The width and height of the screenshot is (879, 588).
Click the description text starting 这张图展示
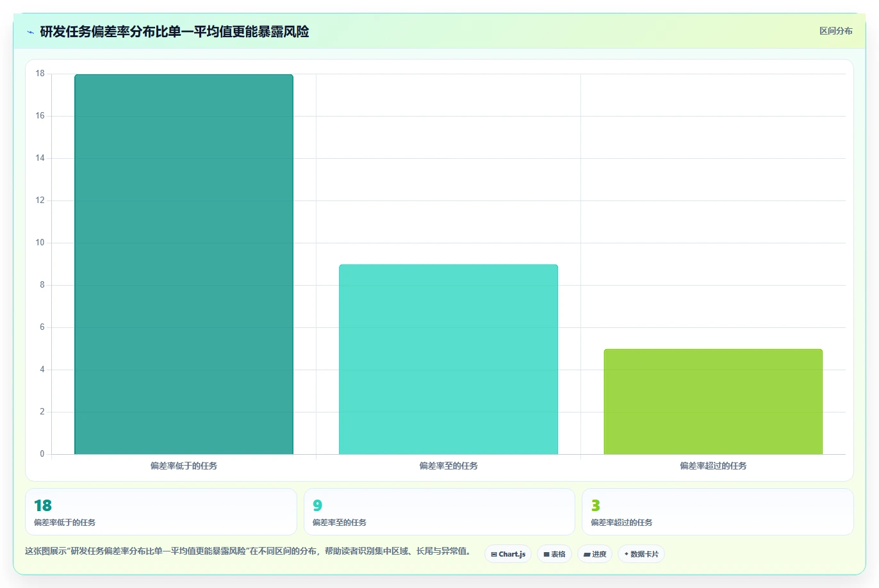click(x=249, y=551)
